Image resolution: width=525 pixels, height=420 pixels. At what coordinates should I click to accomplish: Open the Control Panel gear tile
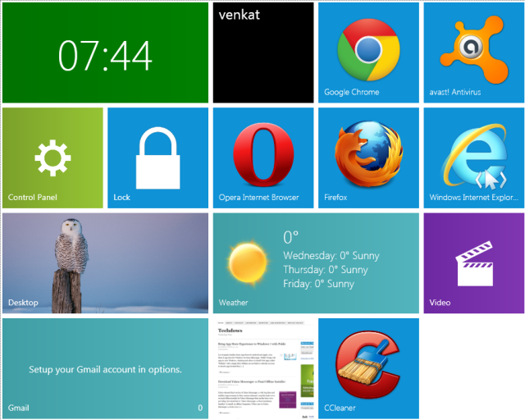tap(52, 157)
